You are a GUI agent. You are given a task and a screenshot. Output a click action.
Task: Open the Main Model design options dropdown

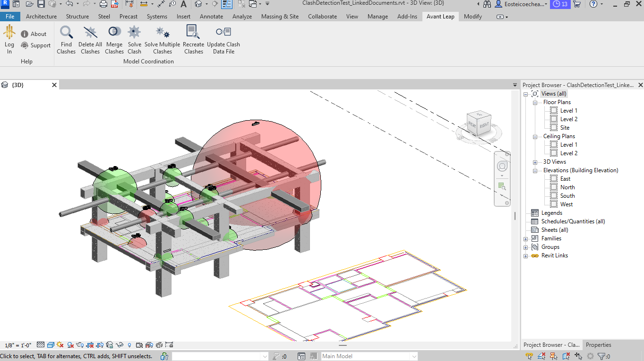(414, 356)
